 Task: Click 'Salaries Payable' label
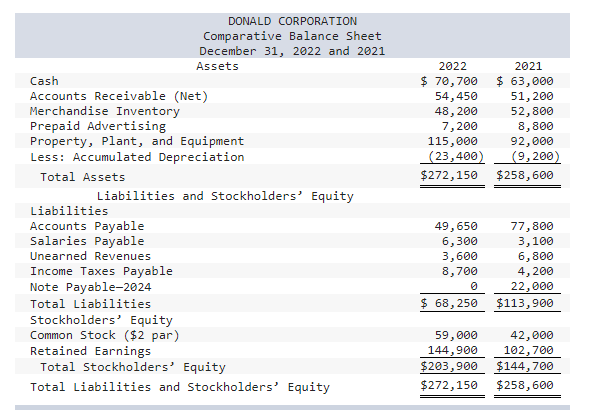click(x=87, y=241)
